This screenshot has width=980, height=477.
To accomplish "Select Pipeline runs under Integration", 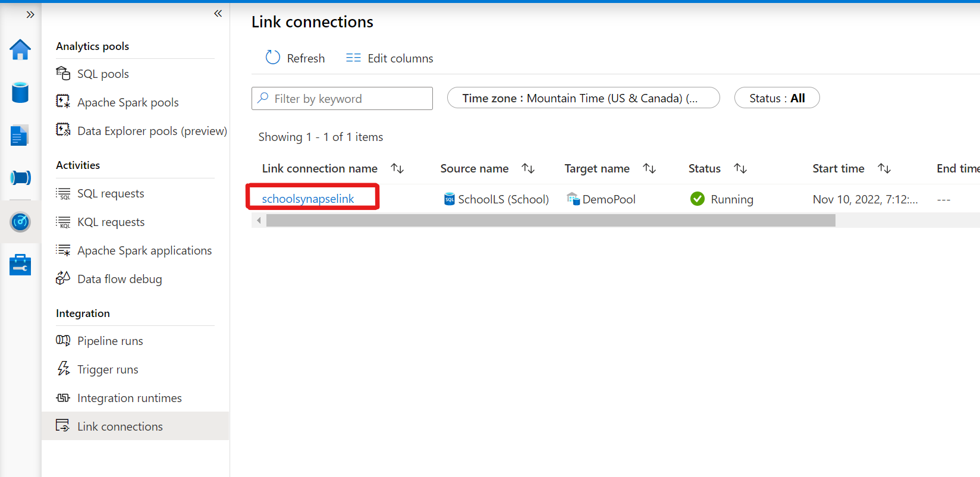I will 110,340.
